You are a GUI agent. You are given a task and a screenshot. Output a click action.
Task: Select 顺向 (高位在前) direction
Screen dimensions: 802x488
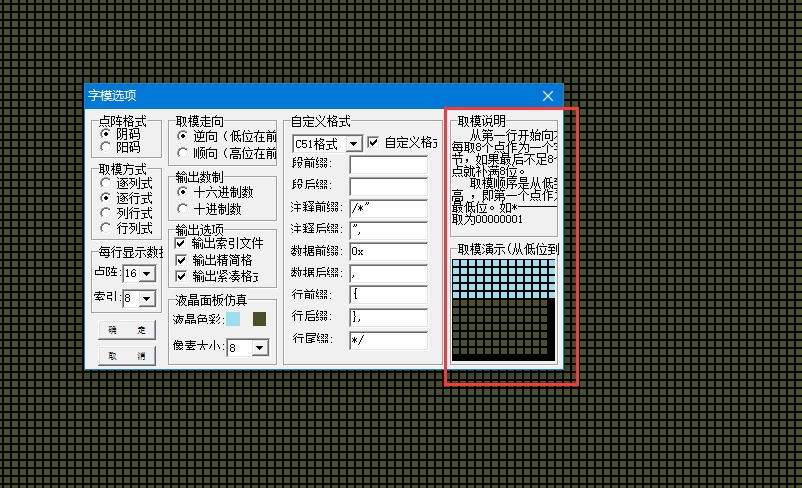182,153
